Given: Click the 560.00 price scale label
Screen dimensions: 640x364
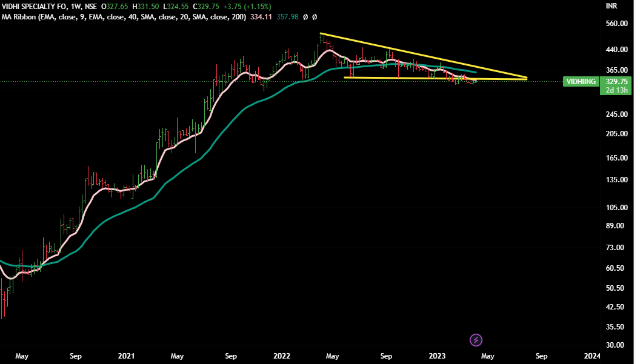Looking at the screenshot, I should pyautogui.click(x=615, y=24).
